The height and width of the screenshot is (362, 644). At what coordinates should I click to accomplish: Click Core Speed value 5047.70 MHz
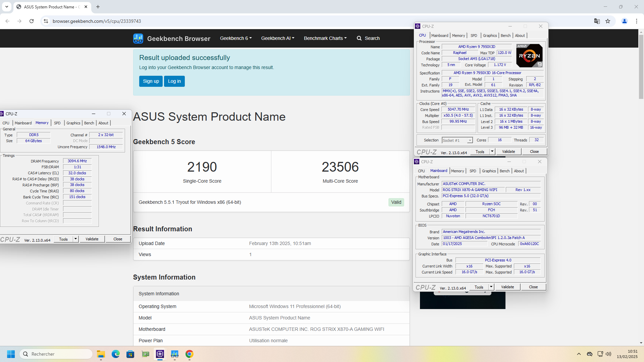point(458,109)
